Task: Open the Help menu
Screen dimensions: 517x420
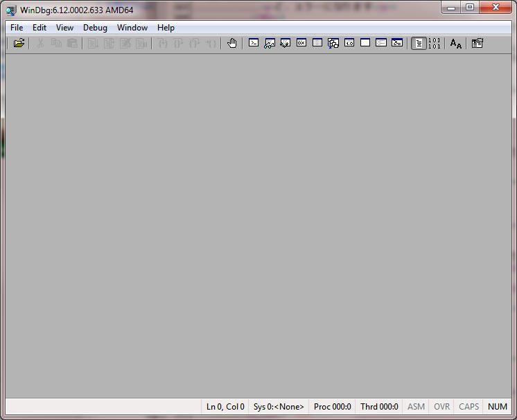Action: 166,28
